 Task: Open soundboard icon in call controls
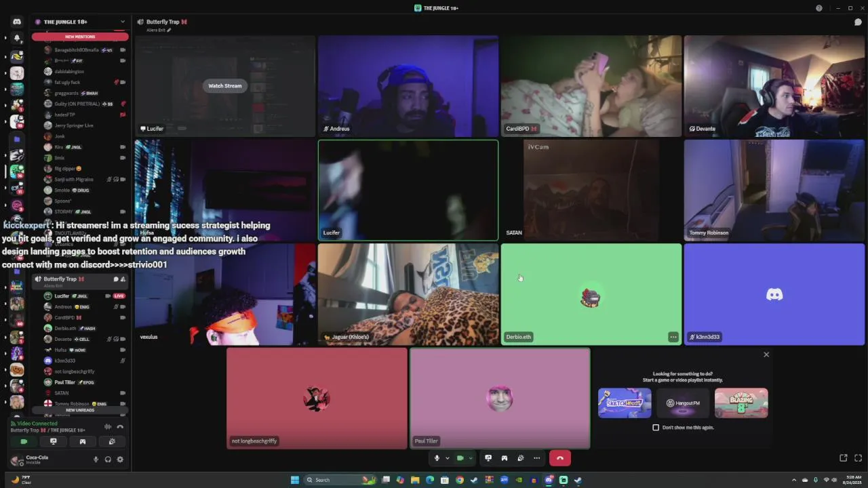521,458
